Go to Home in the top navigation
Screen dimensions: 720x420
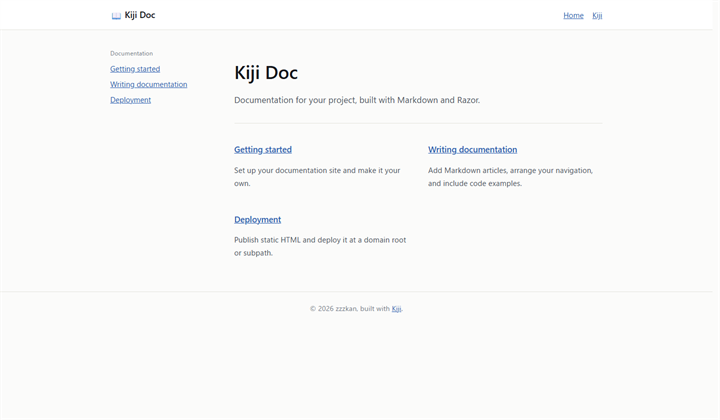(573, 16)
